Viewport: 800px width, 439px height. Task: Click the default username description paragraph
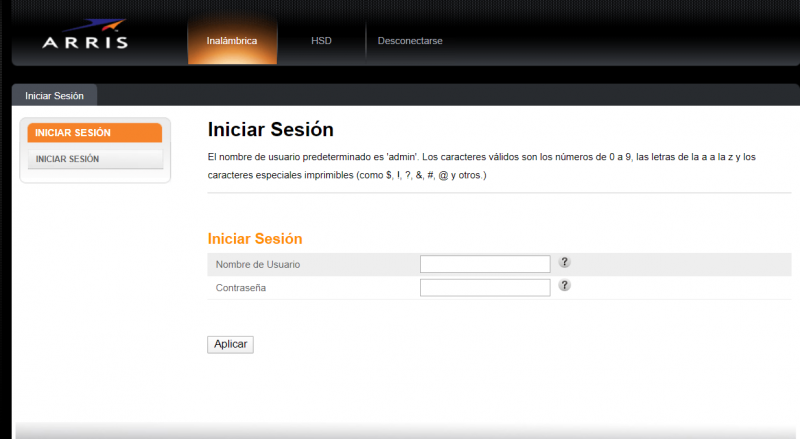481,166
